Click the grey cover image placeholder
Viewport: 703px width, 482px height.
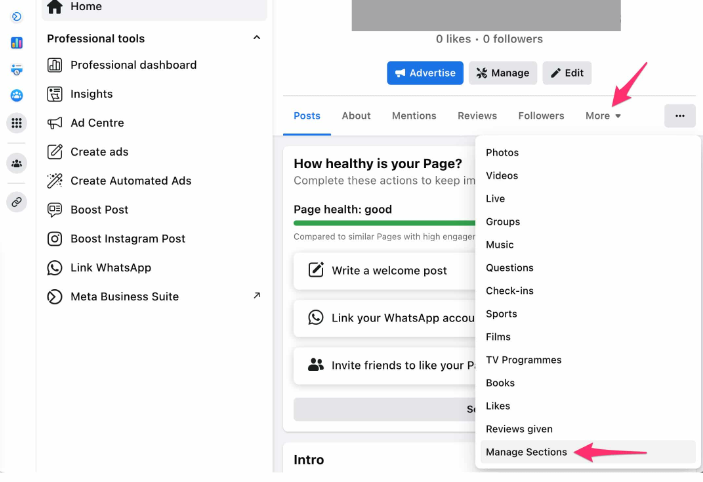click(486, 15)
